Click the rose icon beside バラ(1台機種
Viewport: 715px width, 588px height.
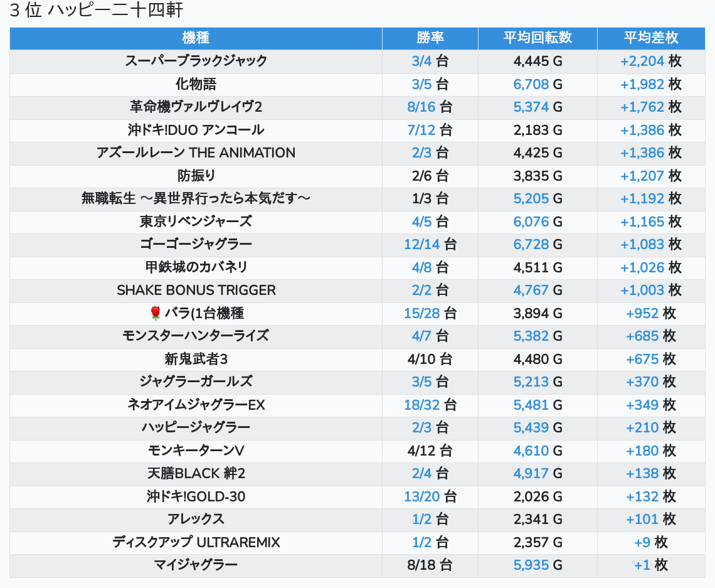(156, 313)
